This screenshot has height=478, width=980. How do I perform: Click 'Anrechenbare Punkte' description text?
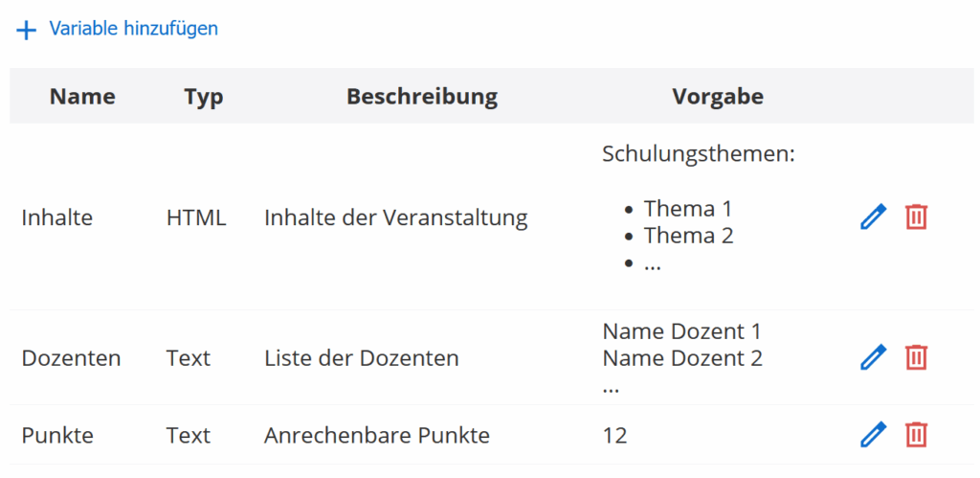click(x=376, y=436)
